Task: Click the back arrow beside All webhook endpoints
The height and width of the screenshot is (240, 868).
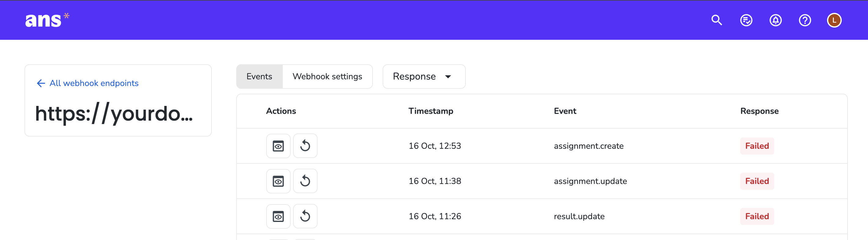Action: (x=41, y=83)
